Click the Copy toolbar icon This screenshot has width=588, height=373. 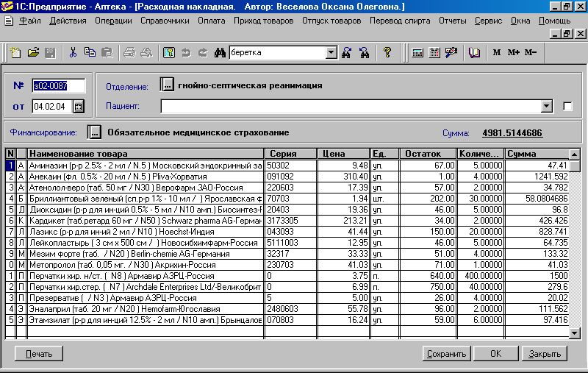pyautogui.click(x=90, y=52)
